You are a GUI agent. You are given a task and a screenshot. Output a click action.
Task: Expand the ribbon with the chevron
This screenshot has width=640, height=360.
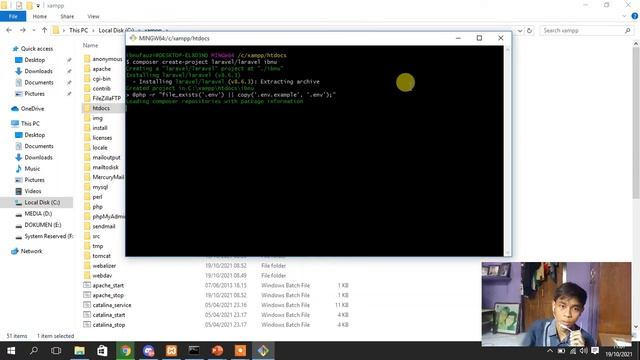pyautogui.click(x=624, y=16)
